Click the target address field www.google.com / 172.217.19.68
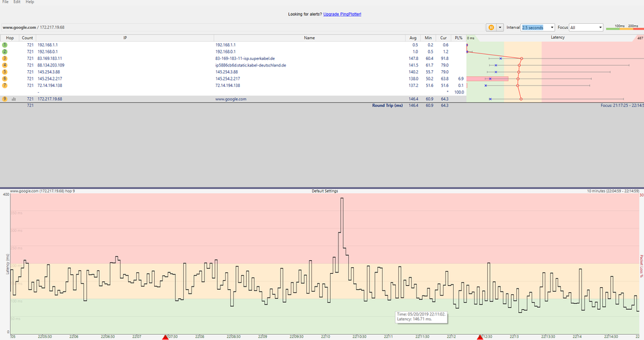644x340 pixels. [242, 28]
